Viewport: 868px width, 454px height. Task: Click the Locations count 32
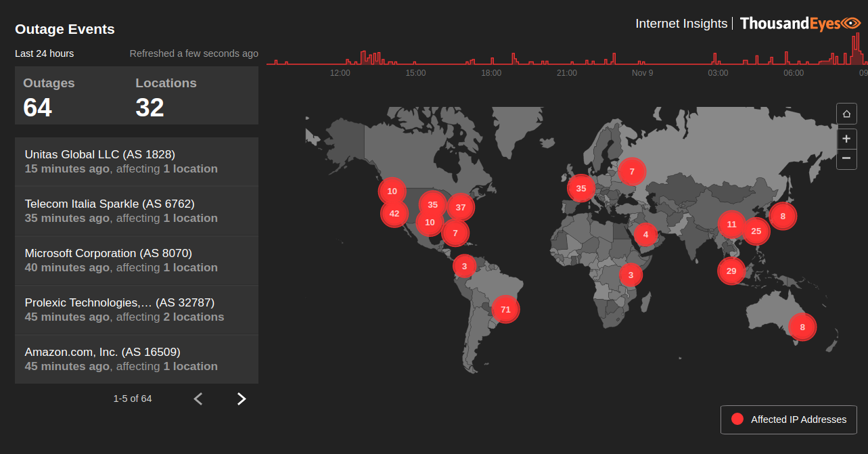coord(150,108)
